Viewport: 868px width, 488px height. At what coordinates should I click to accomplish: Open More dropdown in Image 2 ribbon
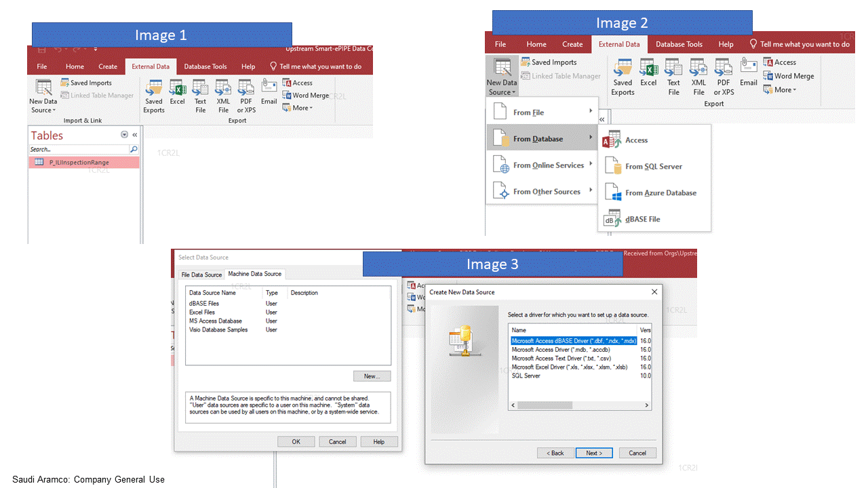pyautogui.click(x=780, y=89)
